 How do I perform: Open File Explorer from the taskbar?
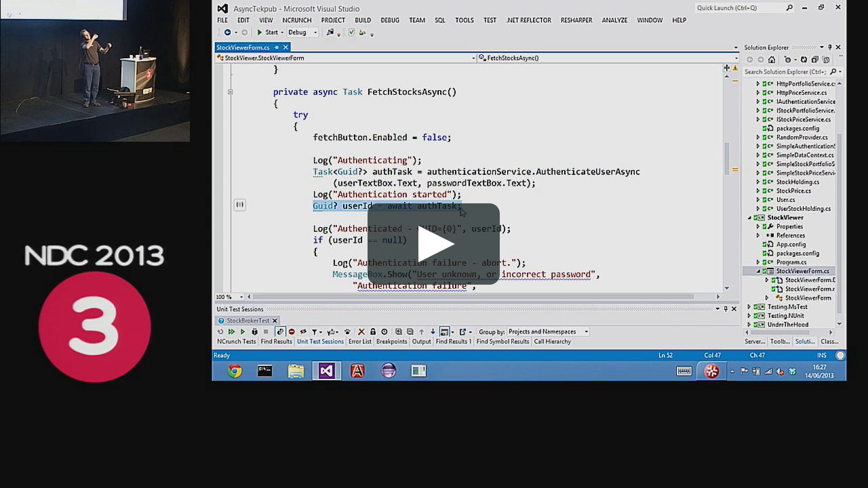[296, 371]
